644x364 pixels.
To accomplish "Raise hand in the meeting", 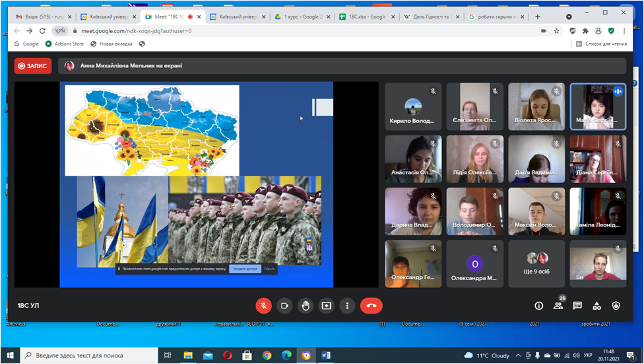I will [306, 306].
